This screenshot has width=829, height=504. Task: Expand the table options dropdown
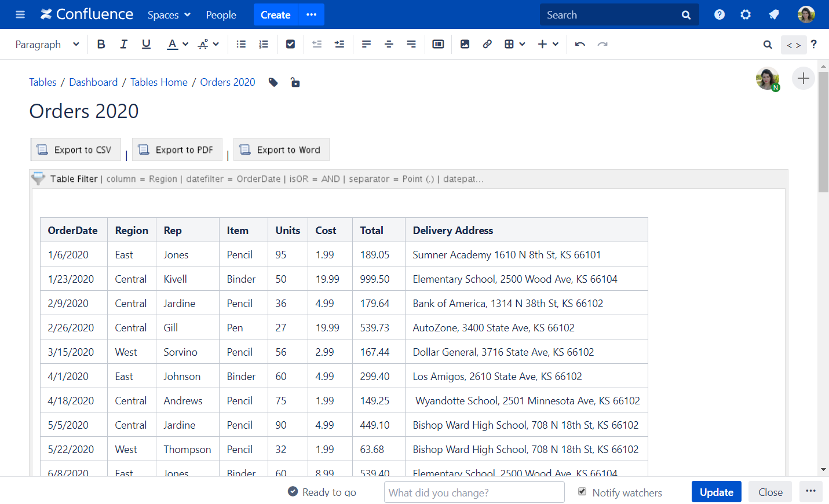[514, 44]
